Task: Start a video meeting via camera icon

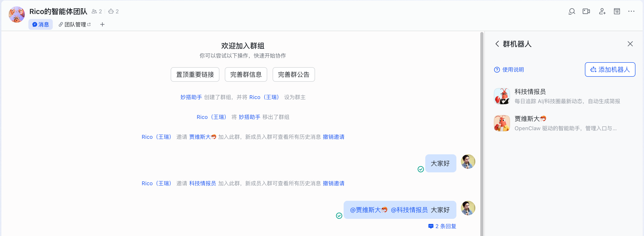Action: pos(586,12)
